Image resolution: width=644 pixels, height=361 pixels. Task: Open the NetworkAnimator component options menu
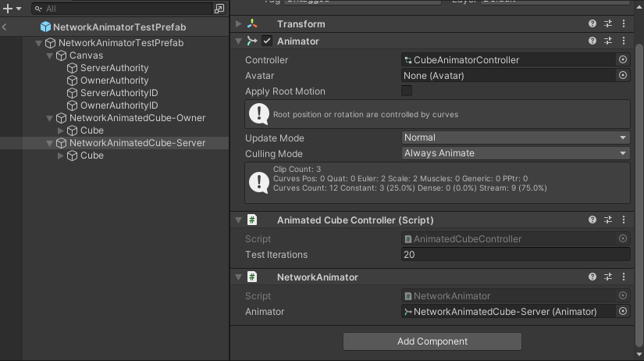pyautogui.click(x=623, y=277)
